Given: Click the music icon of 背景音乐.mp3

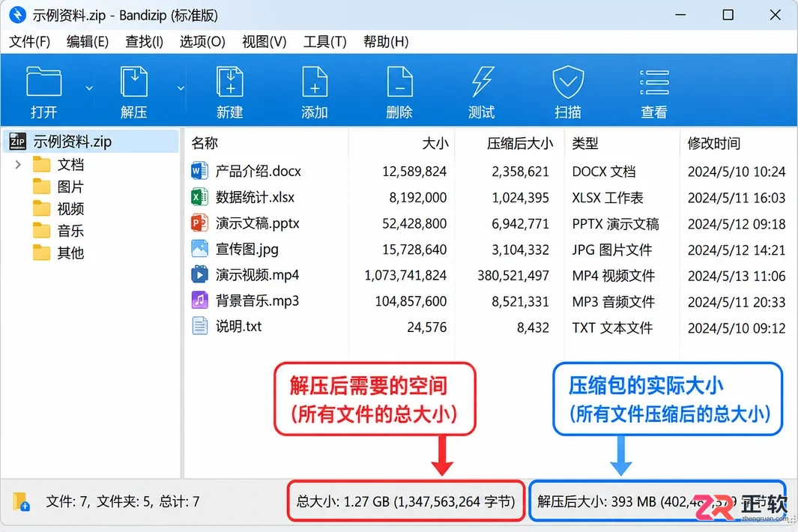Looking at the screenshot, I should pyautogui.click(x=199, y=300).
